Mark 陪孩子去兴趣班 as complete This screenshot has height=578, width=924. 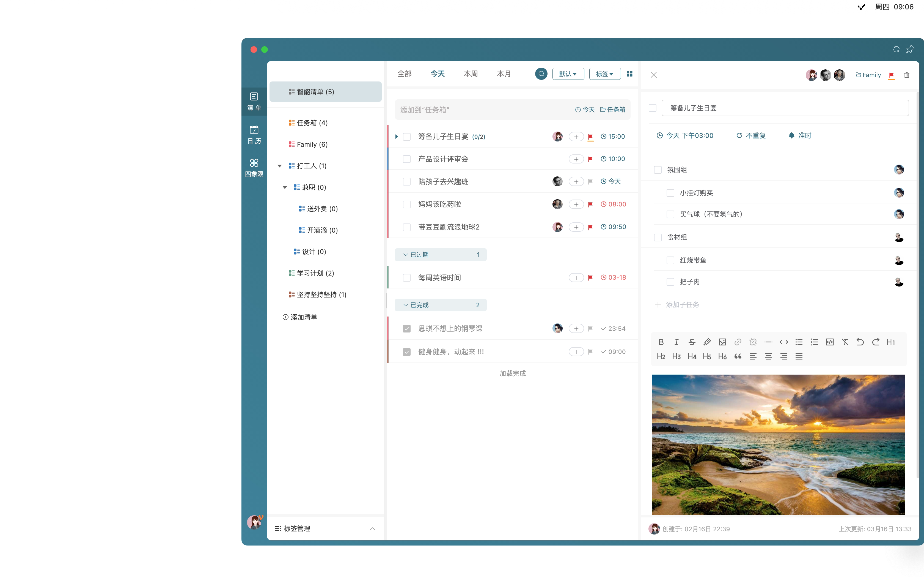pos(407,182)
